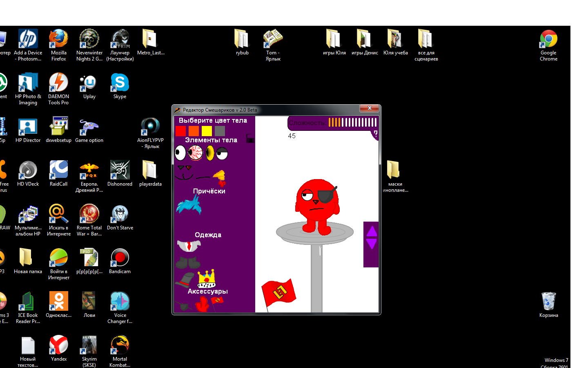Select the plain white eye element
The height and width of the screenshot is (368, 588).
pyautogui.click(x=180, y=153)
